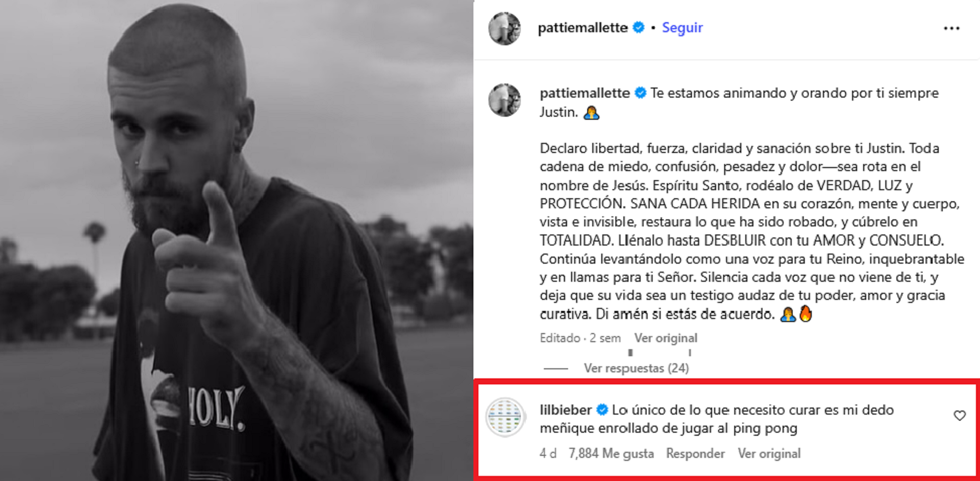Click the black and white post photo
The height and width of the screenshot is (481, 980).
pyautogui.click(x=236, y=240)
